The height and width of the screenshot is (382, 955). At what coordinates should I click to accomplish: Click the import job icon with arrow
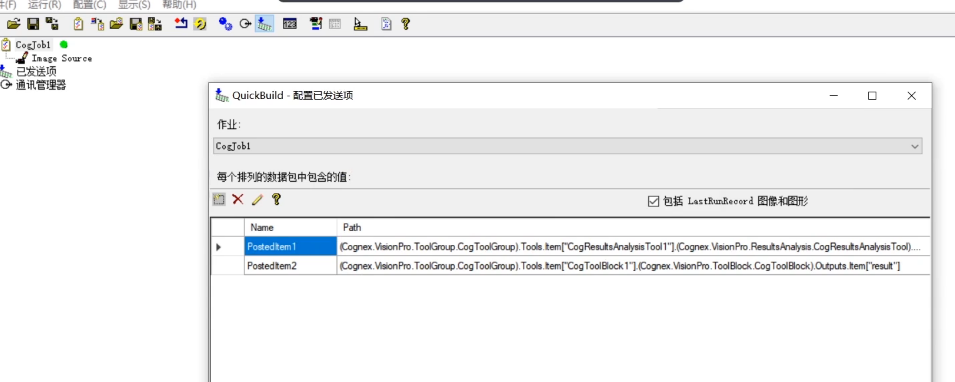[x=97, y=24]
